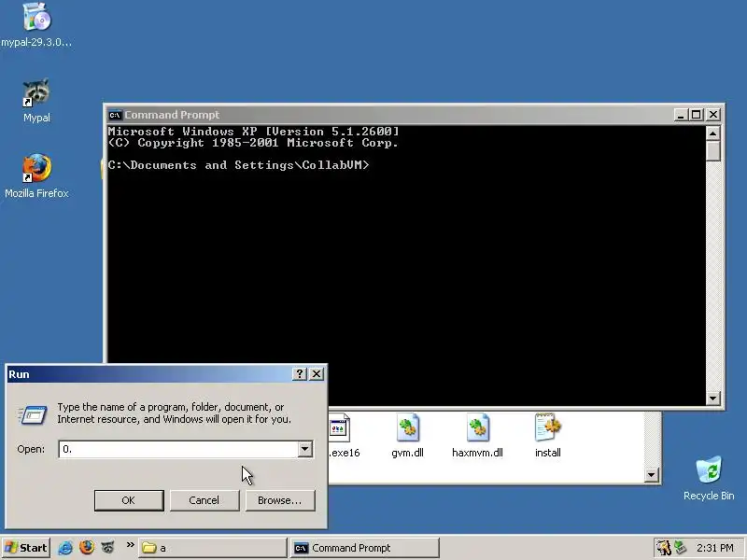This screenshot has height=560, width=747.
Task: Click the Command Prompt scrollbar thumb
Action: point(712,150)
